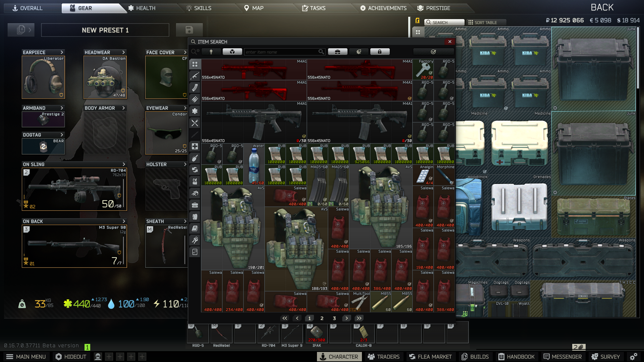Select the barter items category icon
This screenshot has width=644, height=362.
195,170
